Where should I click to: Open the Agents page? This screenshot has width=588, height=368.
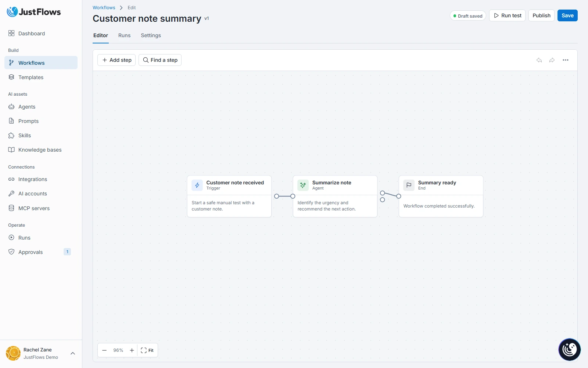click(41, 107)
